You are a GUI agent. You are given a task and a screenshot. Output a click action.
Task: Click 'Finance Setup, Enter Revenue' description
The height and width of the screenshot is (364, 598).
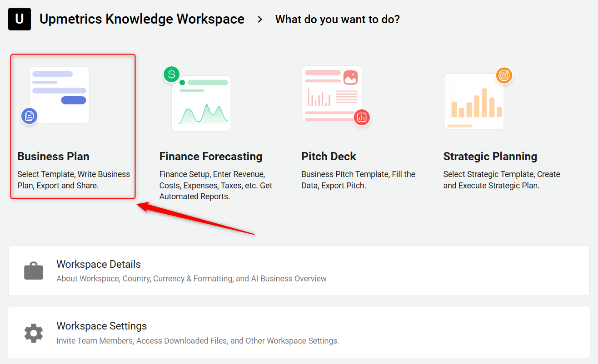(x=216, y=185)
